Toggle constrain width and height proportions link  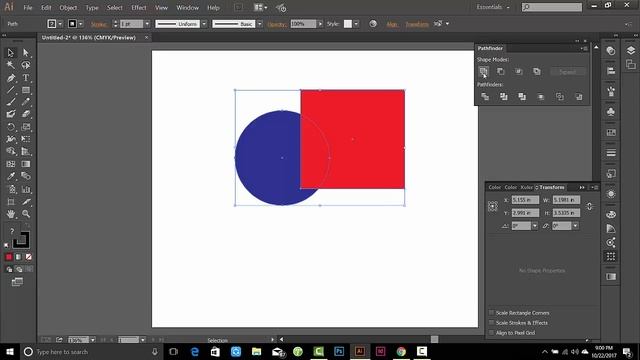589,207
